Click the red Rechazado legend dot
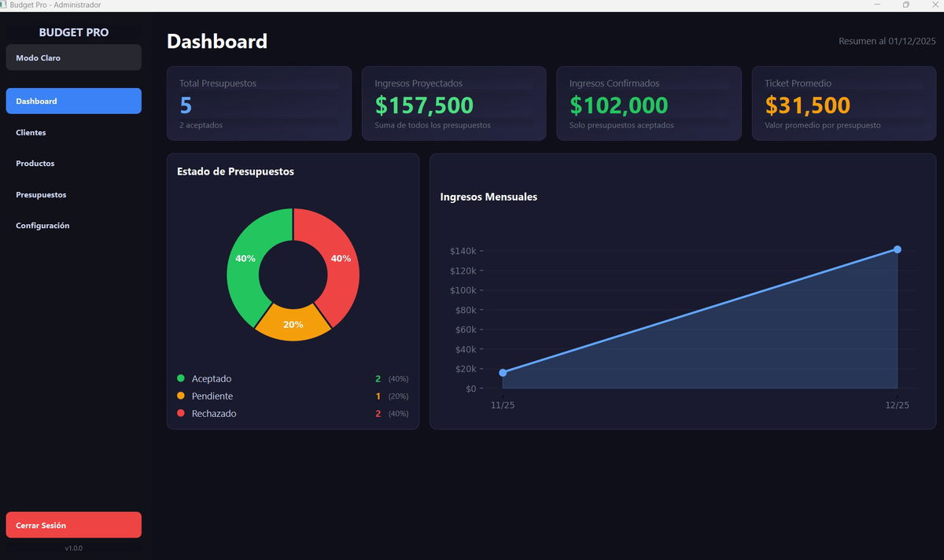Screen dimensions: 944x560 (x=181, y=414)
